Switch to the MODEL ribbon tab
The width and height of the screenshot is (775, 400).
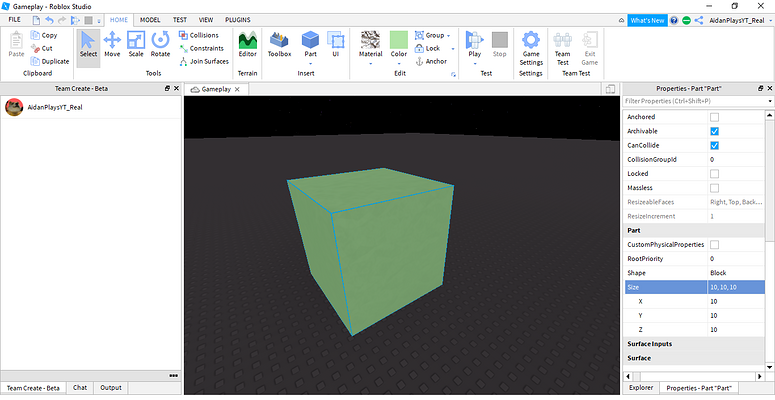point(150,19)
